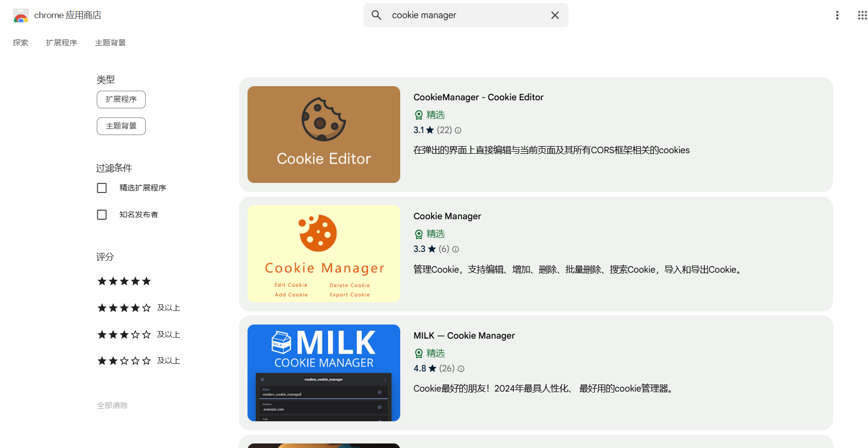868x448 pixels.
Task: Go to the 探索 tab
Action: click(x=21, y=43)
